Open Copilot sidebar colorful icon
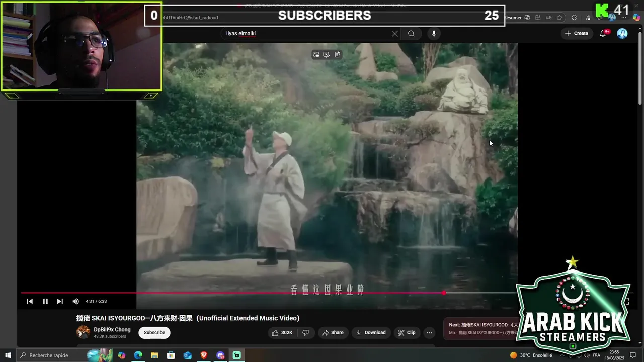Screen dimensions: 644x362 click(635, 17)
